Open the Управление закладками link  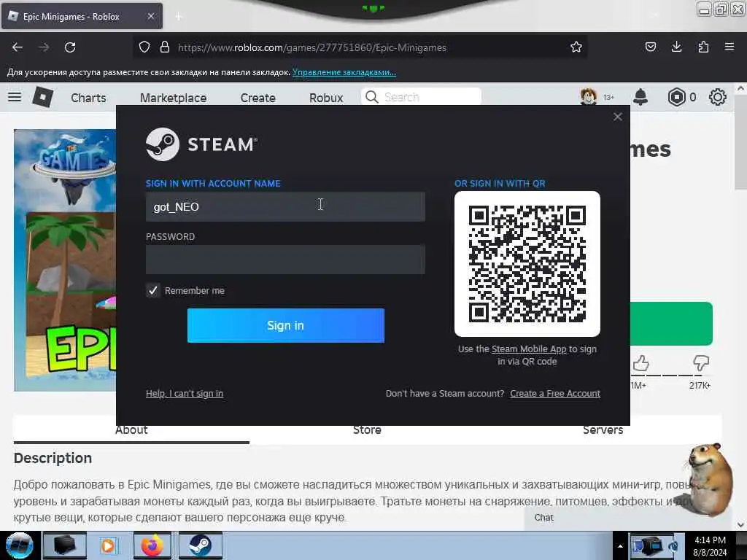point(344,72)
